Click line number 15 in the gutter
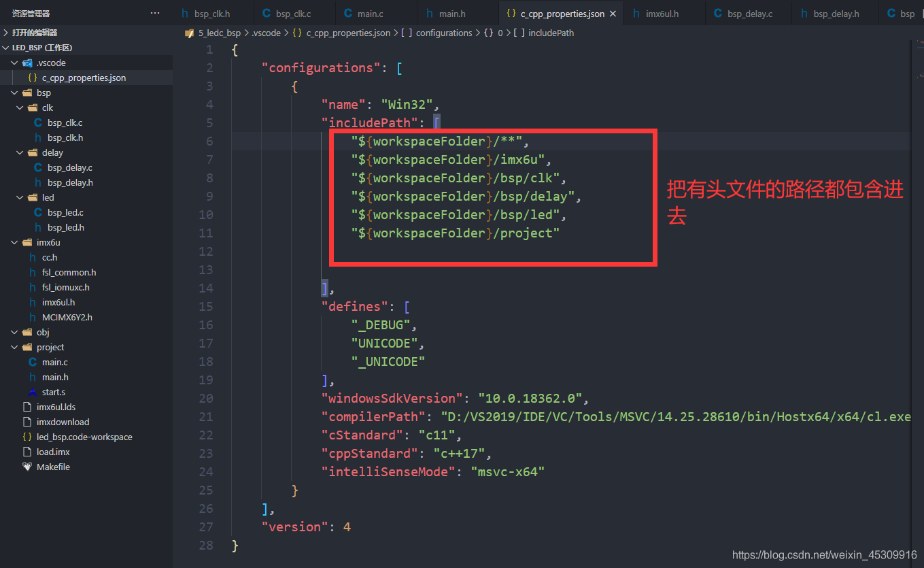The image size is (924, 568). click(205, 306)
